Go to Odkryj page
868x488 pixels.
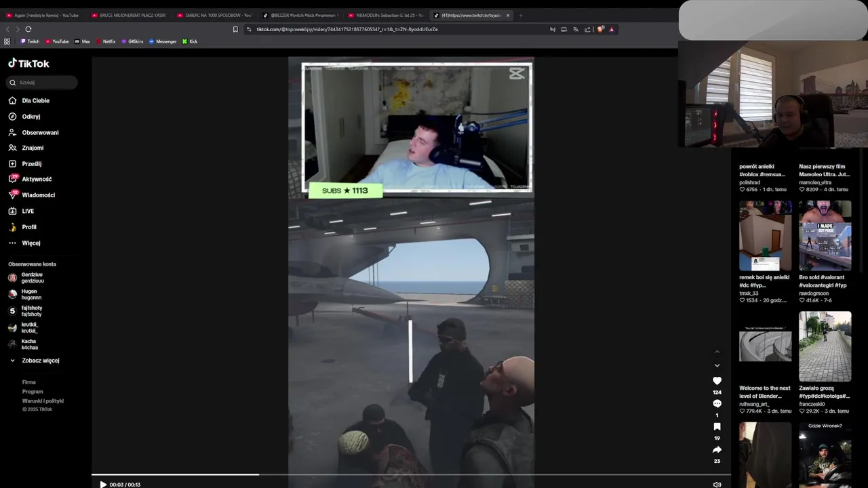pyautogui.click(x=31, y=117)
